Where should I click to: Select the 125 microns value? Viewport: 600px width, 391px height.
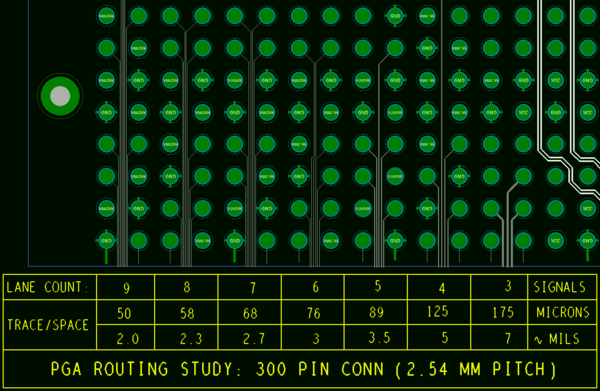click(438, 311)
